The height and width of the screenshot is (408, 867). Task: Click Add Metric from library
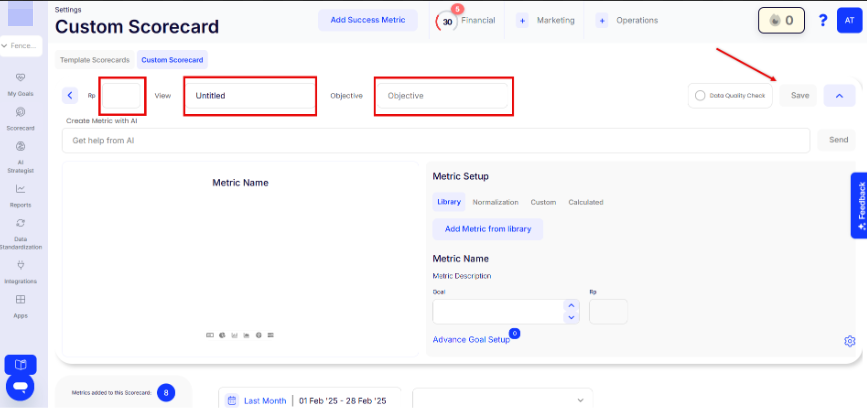tap(488, 229)
